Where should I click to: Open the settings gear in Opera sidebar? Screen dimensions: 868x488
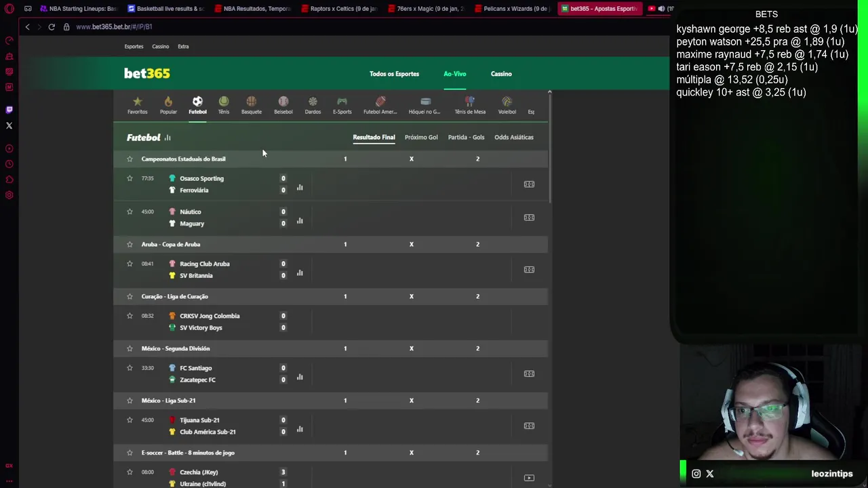point(9,195)
